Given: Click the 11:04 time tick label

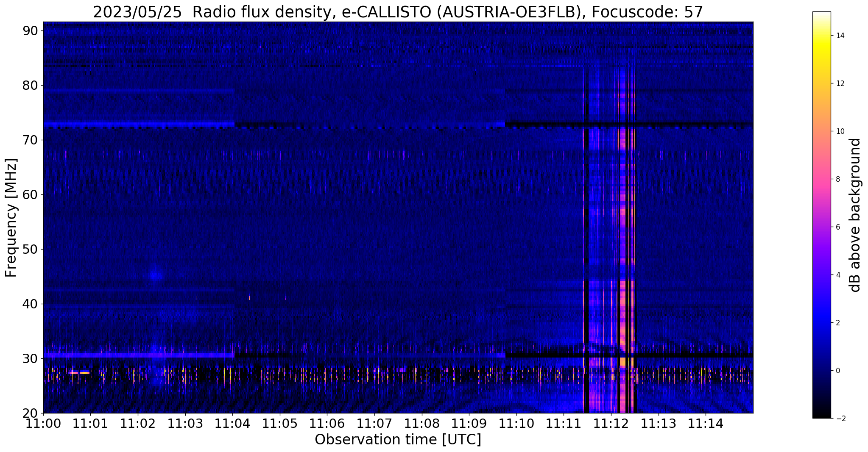Looking at the screenshot, I should point(232,424).
